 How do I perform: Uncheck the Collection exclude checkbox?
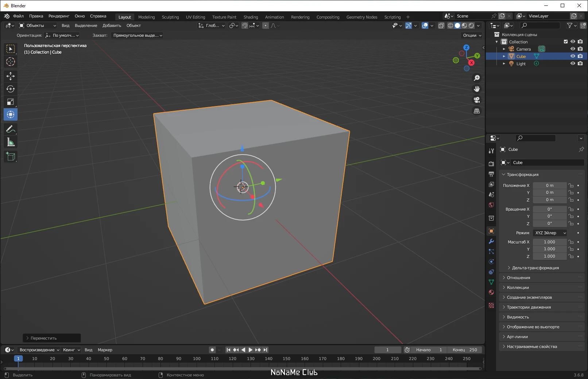(x=566, y=42)
